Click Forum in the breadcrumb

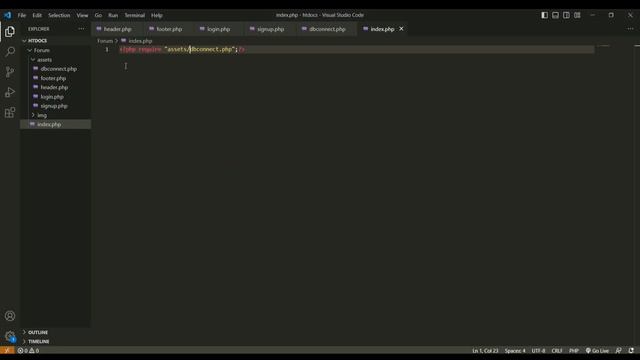click(x=105, y=41)
